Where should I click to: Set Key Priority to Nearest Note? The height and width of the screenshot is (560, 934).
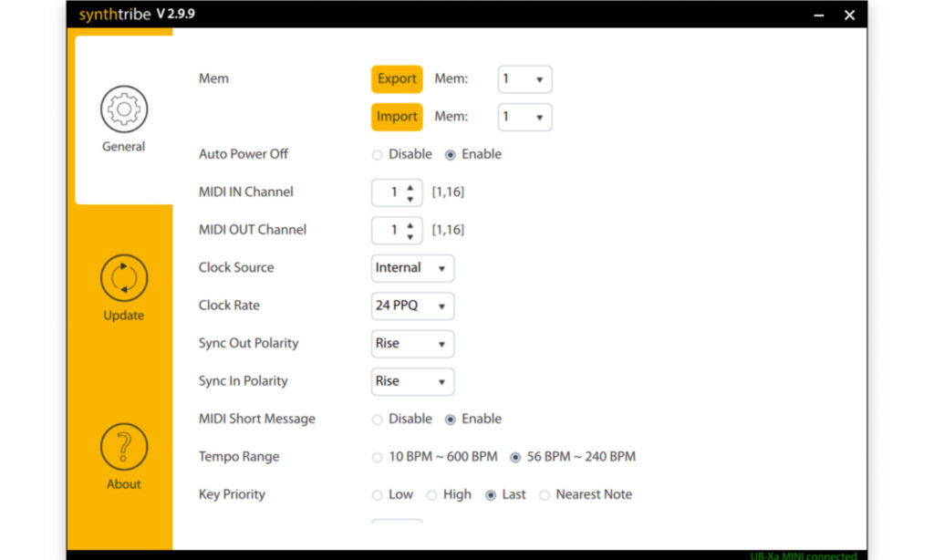click(x=545, y=495)
